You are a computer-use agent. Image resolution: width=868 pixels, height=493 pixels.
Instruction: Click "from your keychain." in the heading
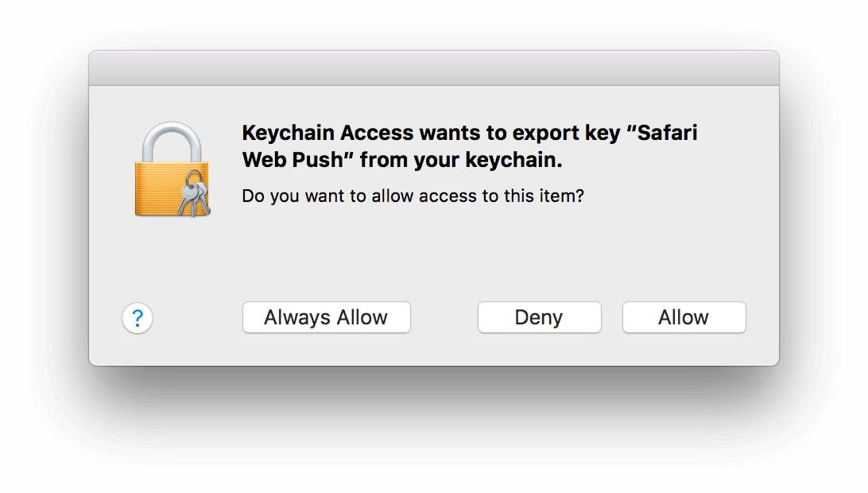[x=461, y=160]
